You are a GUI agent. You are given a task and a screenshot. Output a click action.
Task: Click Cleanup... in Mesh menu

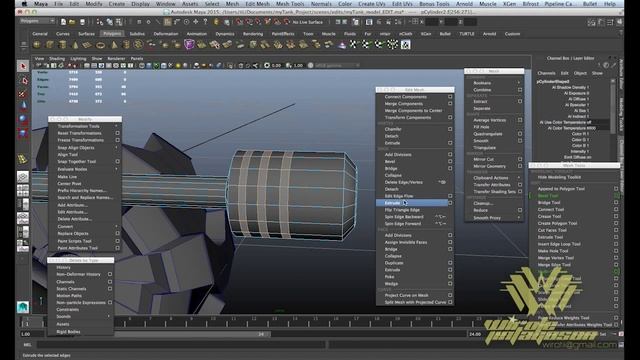[x=484, y=203]
